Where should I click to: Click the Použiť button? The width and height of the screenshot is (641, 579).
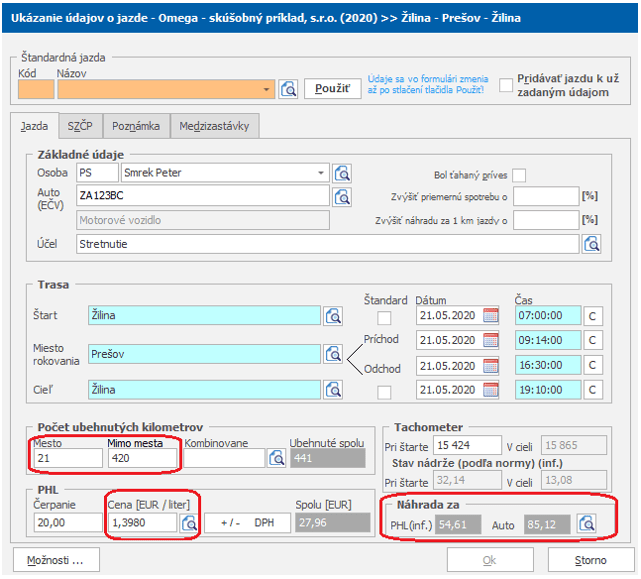[x=331, y=89]
